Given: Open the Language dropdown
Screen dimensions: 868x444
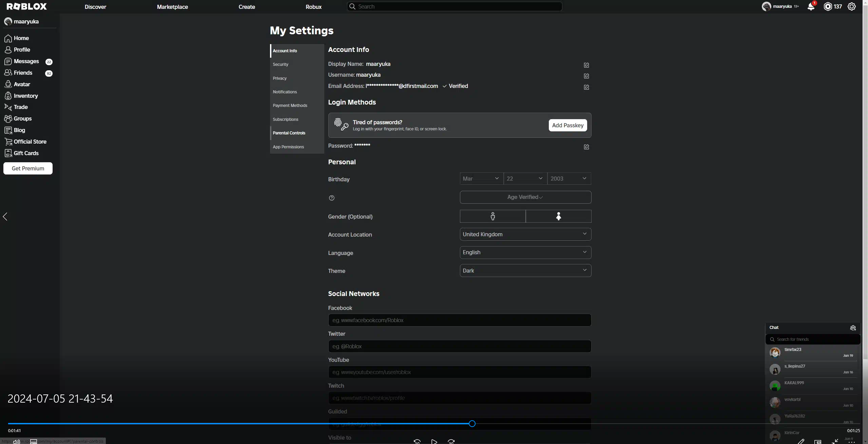Looking at the screenshot, I should coord(525,253).
